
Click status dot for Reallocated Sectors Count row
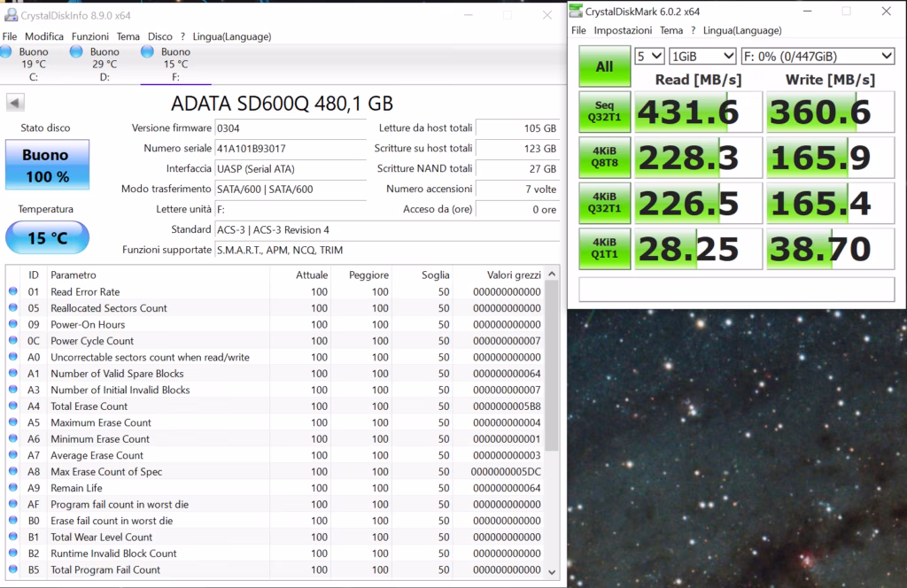tap(12, 308)
